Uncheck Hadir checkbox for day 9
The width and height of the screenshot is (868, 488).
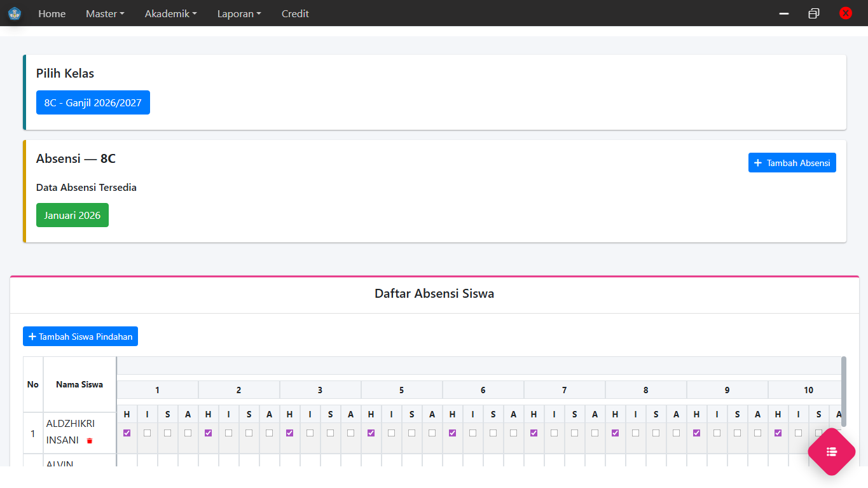click(x=697, y=433)
